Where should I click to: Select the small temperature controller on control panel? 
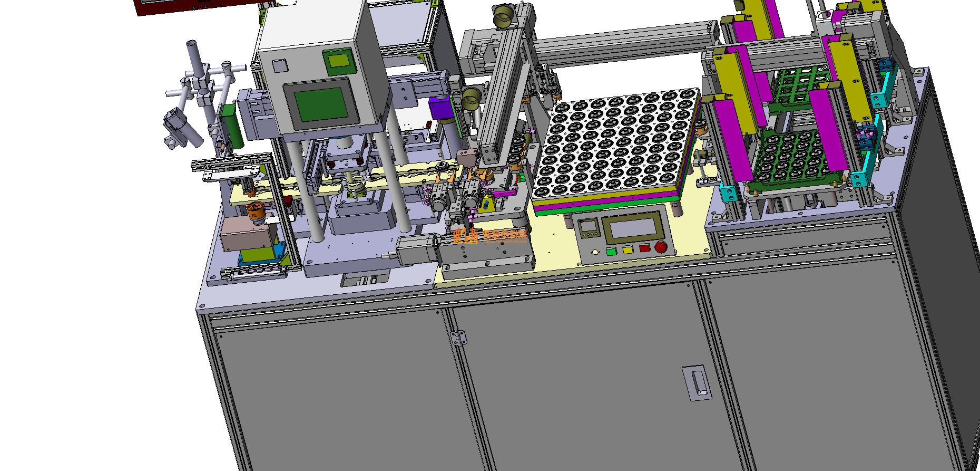(588, 228)
